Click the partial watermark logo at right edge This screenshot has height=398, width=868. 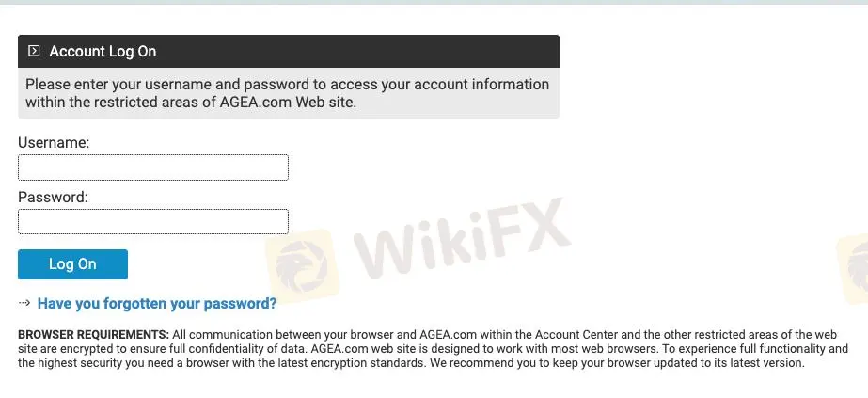(x=853, y=262)
